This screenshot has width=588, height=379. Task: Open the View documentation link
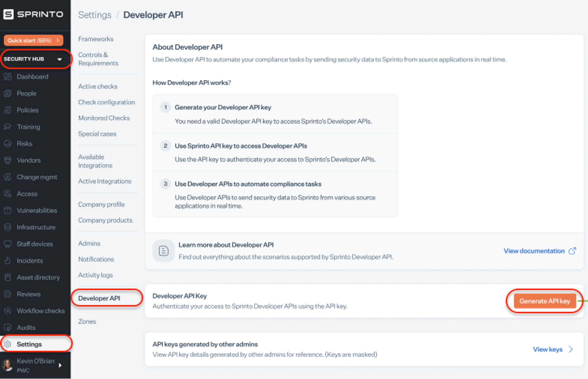tap(534, 251)
